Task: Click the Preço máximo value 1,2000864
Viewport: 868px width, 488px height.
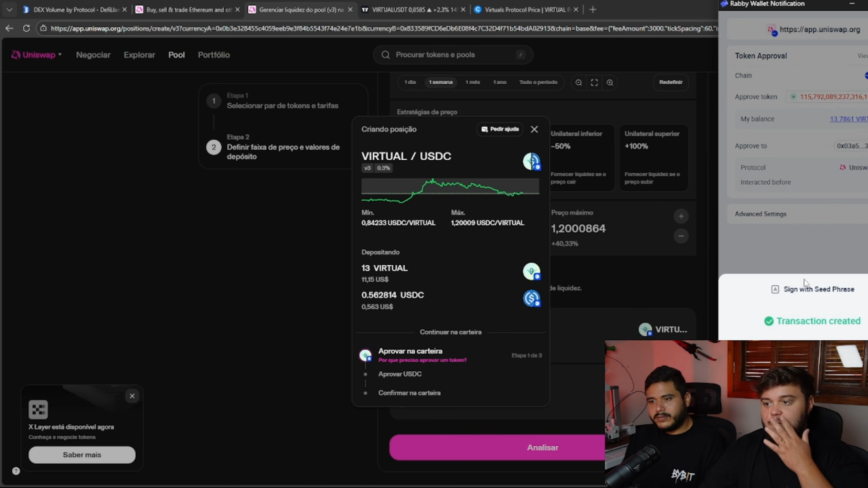Action: (578, 229)
